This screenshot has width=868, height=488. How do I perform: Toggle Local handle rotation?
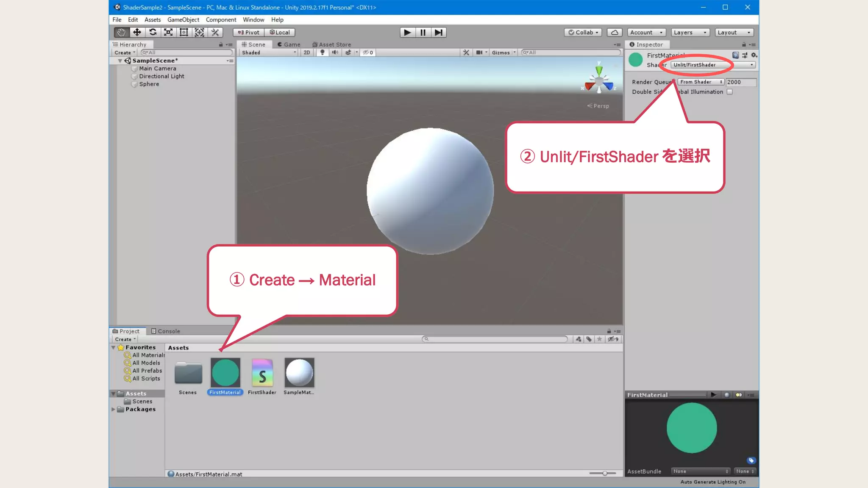[280, 32]
